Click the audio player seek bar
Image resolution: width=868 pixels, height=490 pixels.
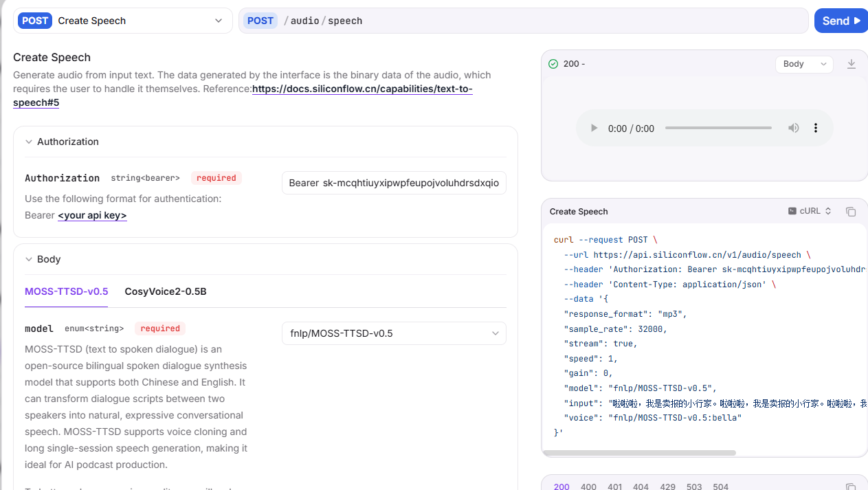pyautogui.click(x=718, y=128)
